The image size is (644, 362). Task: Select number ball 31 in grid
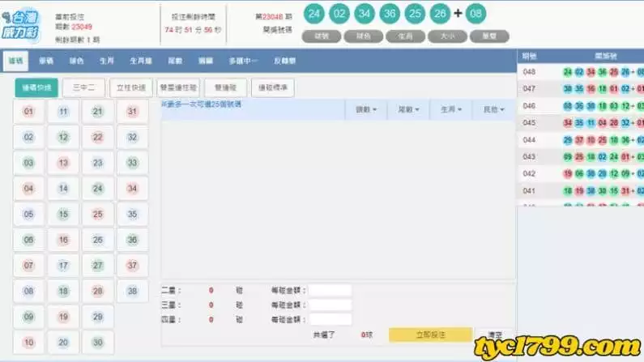(x=132, y=111)
